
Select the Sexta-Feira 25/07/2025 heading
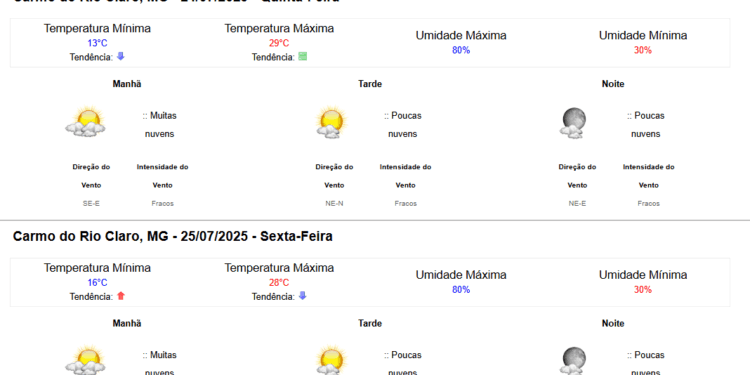[173, 236]
